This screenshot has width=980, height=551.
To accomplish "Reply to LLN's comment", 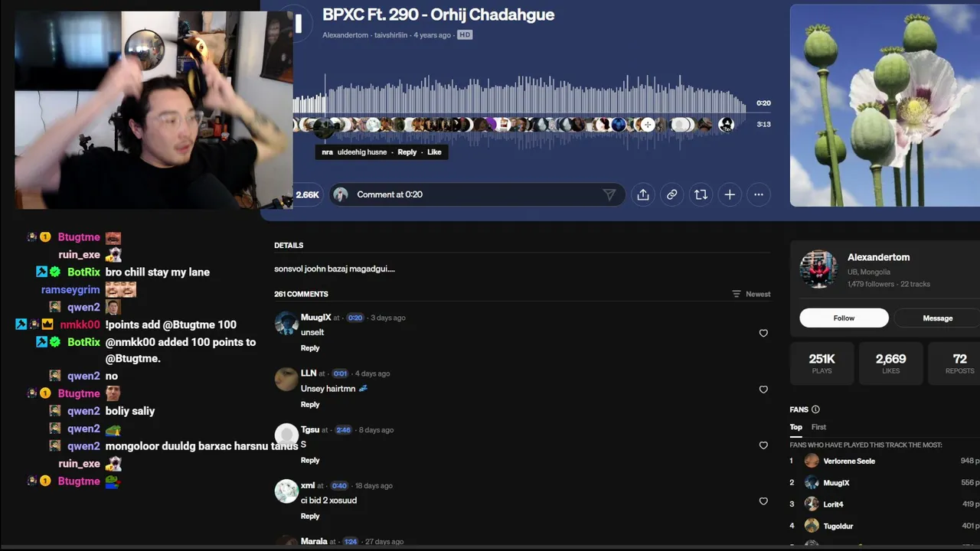I will click(x=310, y=404).
